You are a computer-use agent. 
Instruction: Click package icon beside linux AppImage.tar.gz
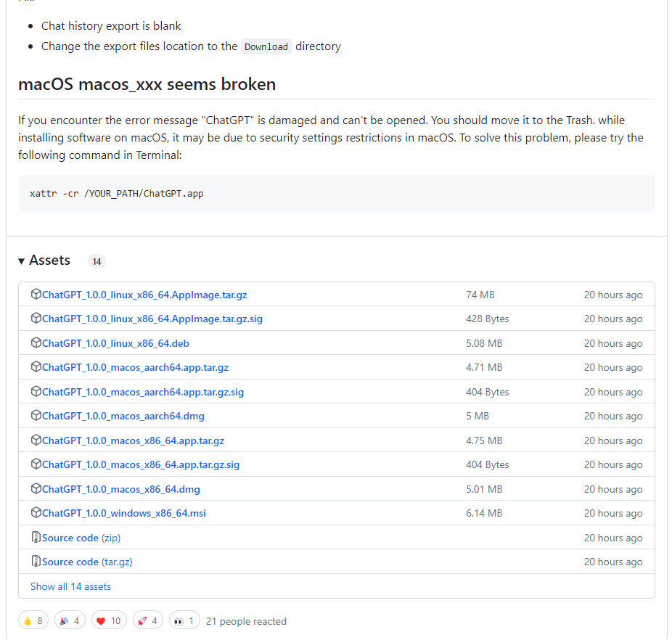(36, 294)
